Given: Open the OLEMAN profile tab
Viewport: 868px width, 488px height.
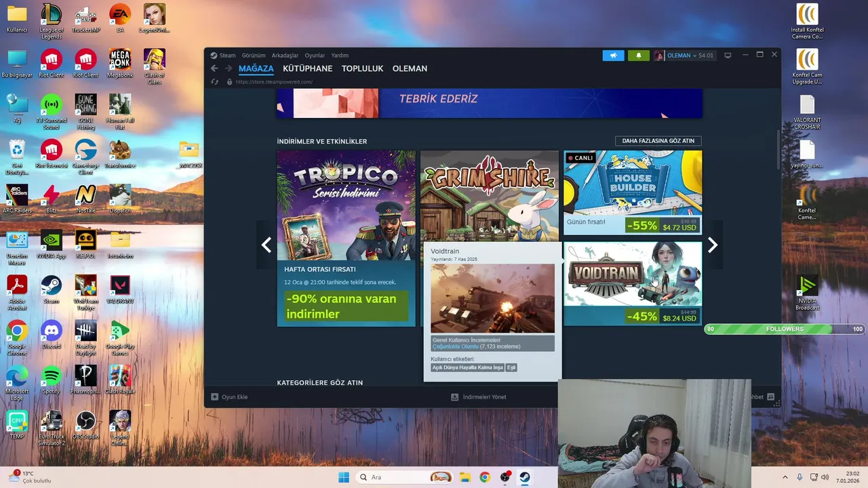Looking at the screenshot, I should coord(410,68).
